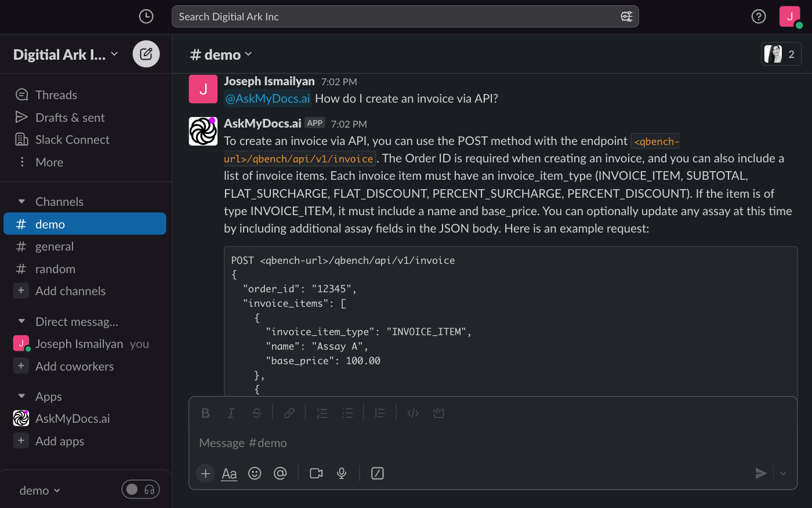Screen dimensions: 812x508
Task: Open the emoji picker
Action: [255, 473]
